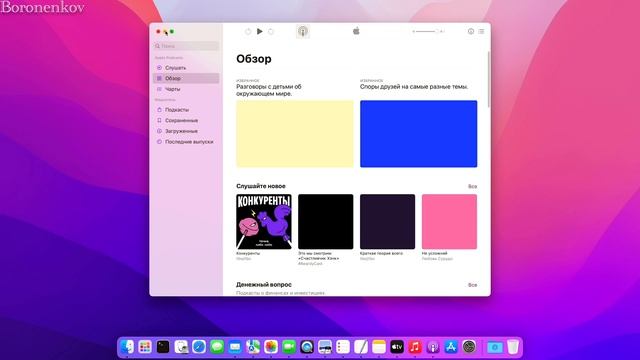The image size is (640, 360).
Task: Click the skip back button next to play
Action: 248,31
